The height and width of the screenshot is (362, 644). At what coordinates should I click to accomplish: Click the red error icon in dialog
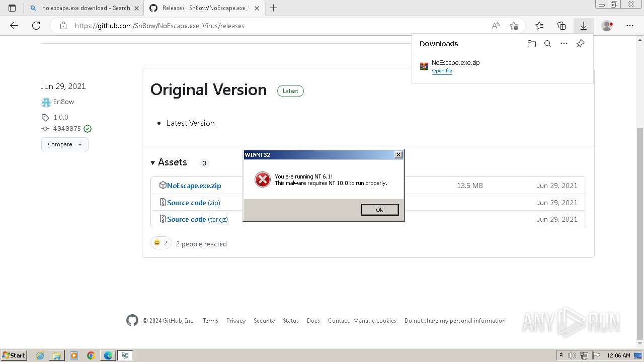(262, 179)
